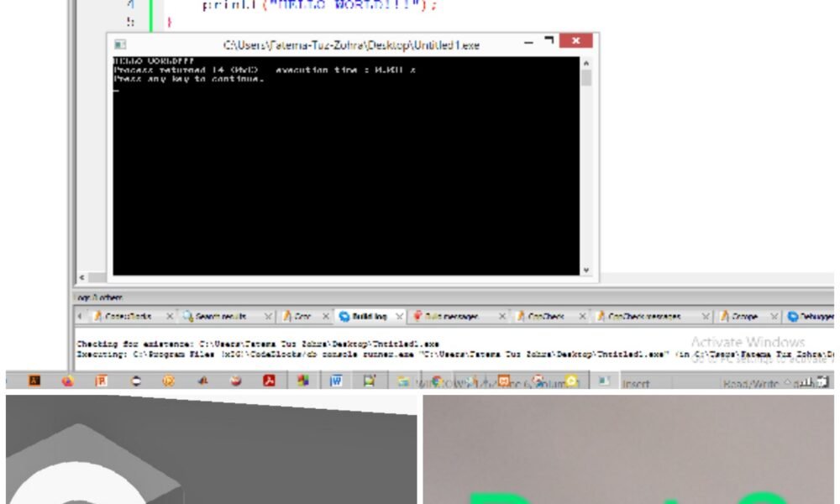Open the File Explorer folder taskbar icon
The width and height of the screenshot is (840, 504).
[x=403, y=381]
